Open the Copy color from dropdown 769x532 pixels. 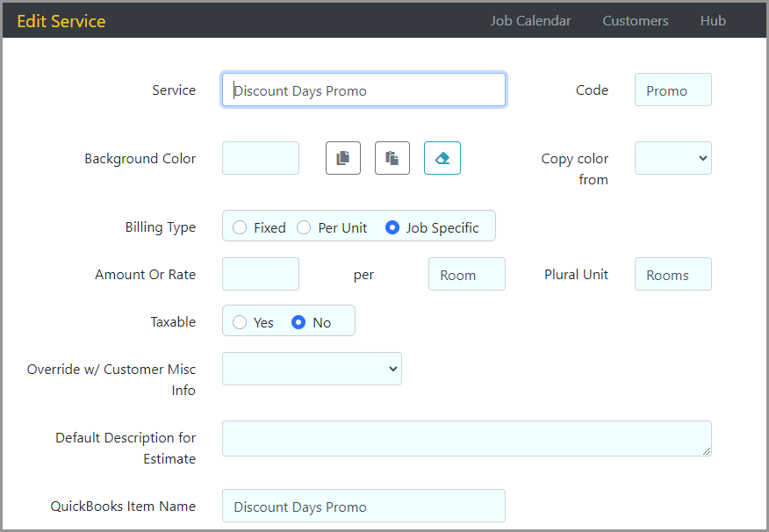click(672, 158)
